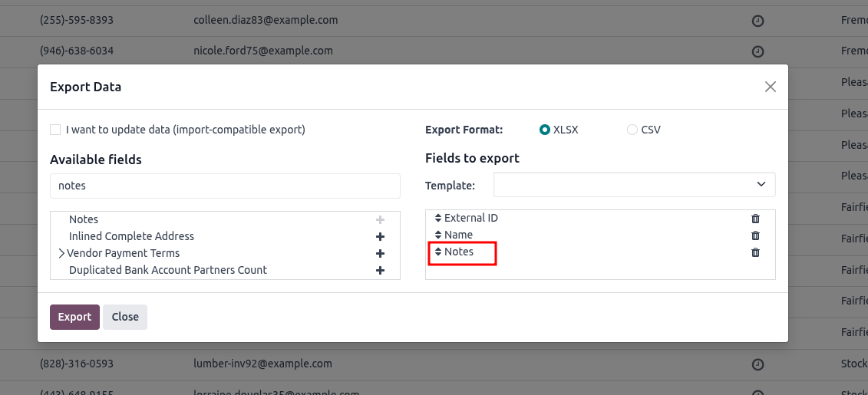Click the sort handle beside External ID
This screenshot has height=395, width=868.
(x=438, y=219)
